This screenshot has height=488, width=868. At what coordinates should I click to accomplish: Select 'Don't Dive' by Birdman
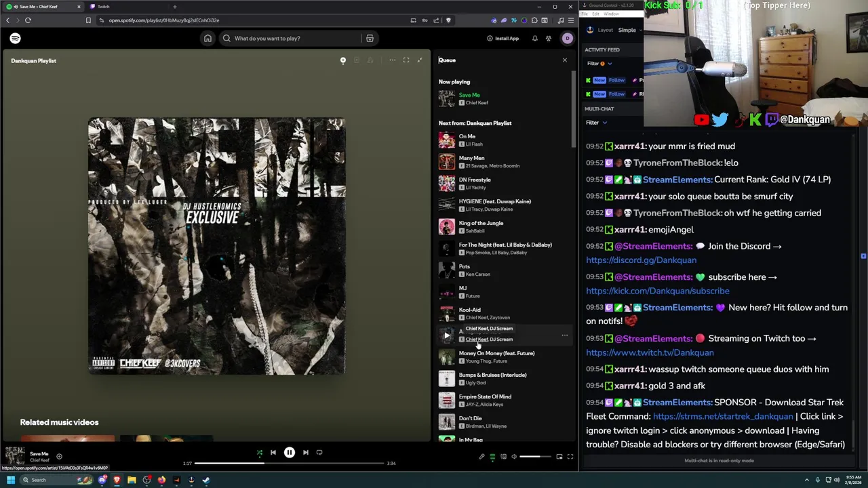point(505,422)
